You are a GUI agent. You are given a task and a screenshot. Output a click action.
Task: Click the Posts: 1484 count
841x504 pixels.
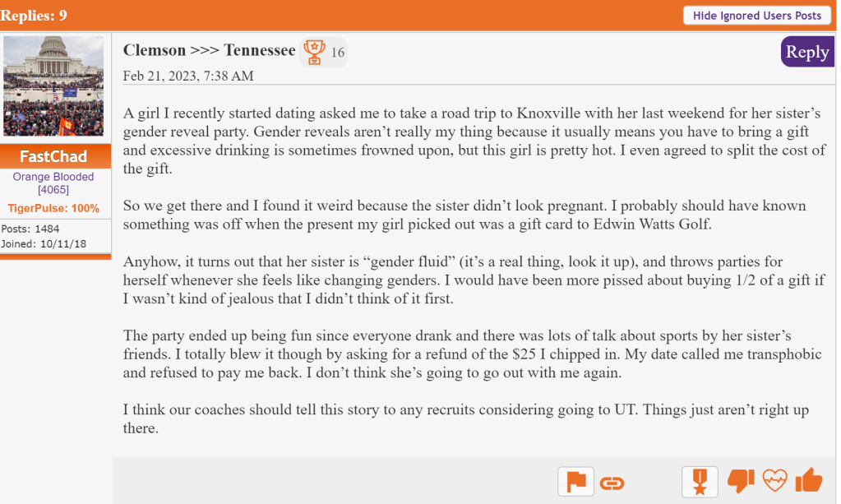pyautogui.click(x=30, y=229)
